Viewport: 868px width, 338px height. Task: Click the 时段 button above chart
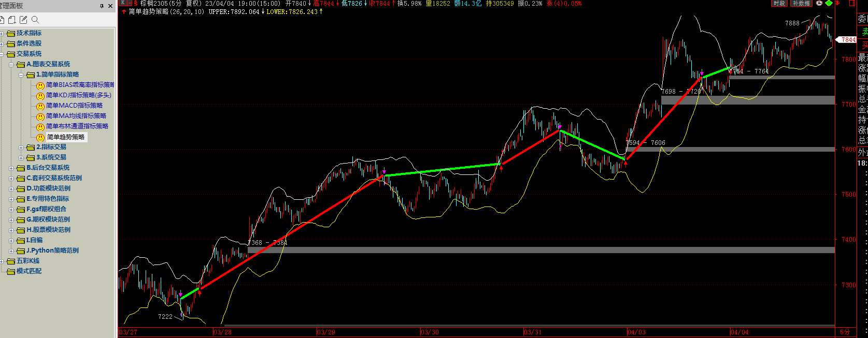tap(779, 3)
